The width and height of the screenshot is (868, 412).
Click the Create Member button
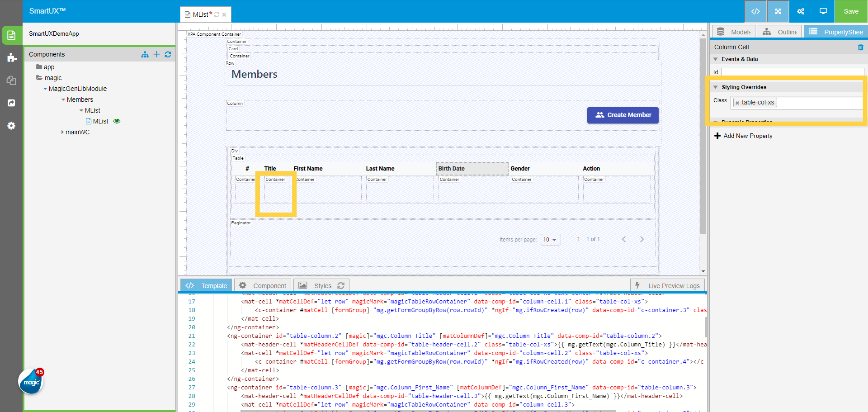coord(623,115)
